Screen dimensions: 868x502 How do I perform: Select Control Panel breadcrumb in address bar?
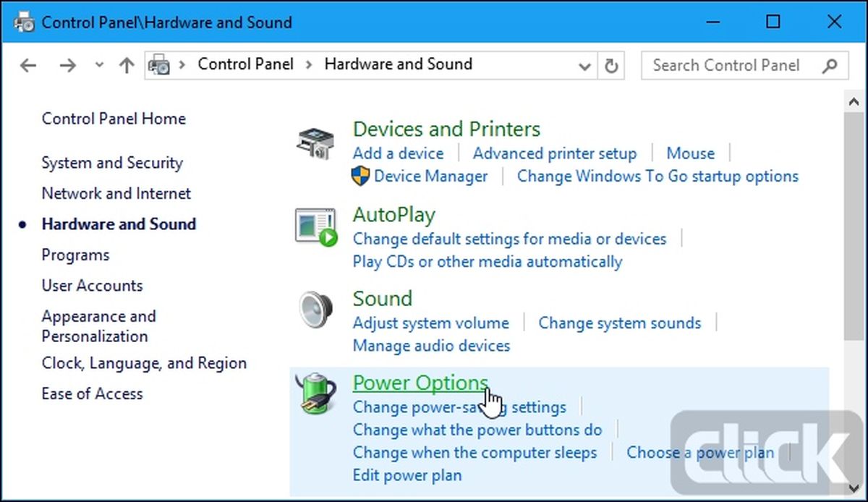[246, 64]
